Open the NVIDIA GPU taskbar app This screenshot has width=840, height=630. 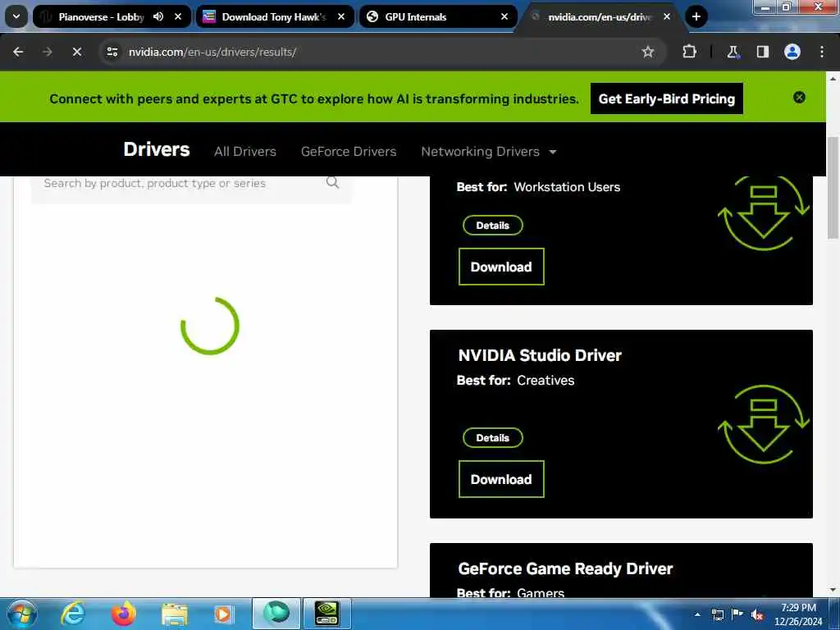click(x=327, y=614)
